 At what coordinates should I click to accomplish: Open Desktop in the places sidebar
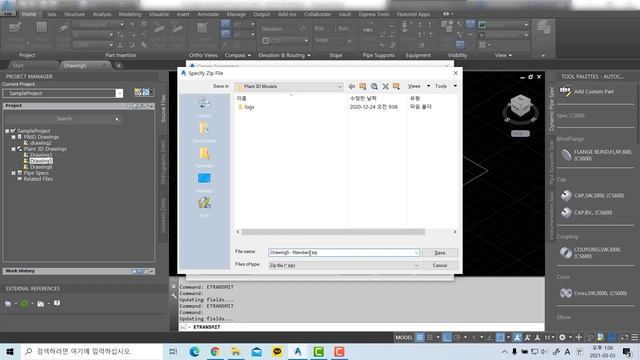[x=204, y=182]
